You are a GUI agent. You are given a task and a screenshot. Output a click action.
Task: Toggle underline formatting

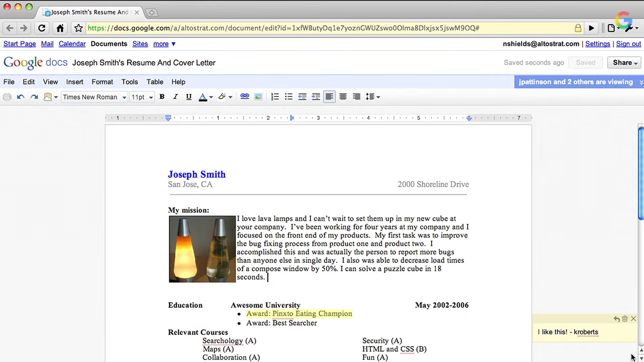(189, 97)
